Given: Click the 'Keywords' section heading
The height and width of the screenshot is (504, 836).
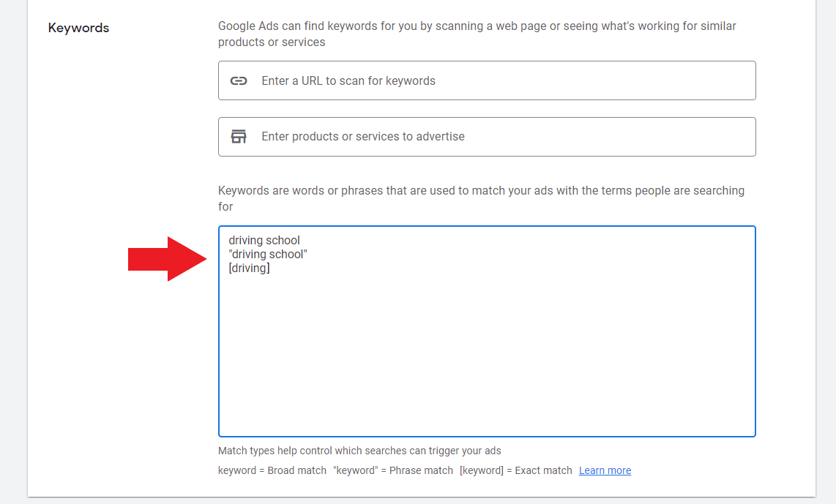Looking at the screenshot, I should [78, 28].
